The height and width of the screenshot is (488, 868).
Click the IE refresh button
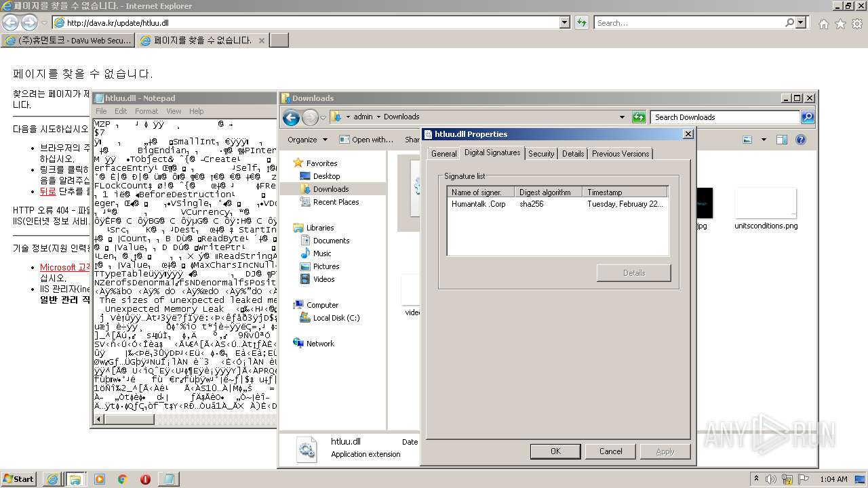(581, 22)
